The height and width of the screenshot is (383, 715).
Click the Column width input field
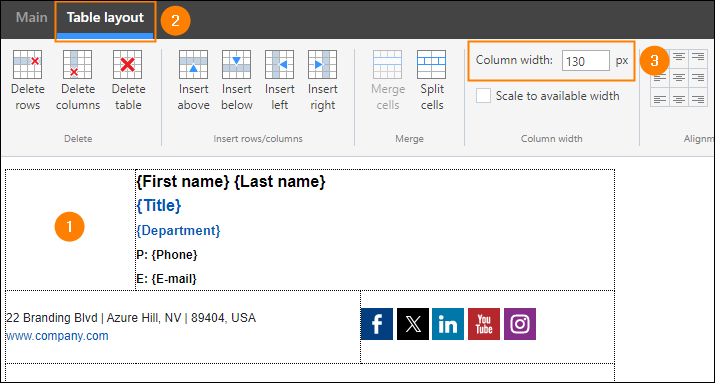point(585,61)
